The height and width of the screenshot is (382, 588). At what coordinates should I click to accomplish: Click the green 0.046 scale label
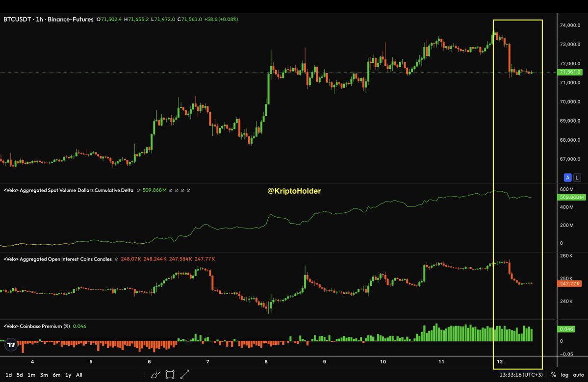(x=566, y=329)
